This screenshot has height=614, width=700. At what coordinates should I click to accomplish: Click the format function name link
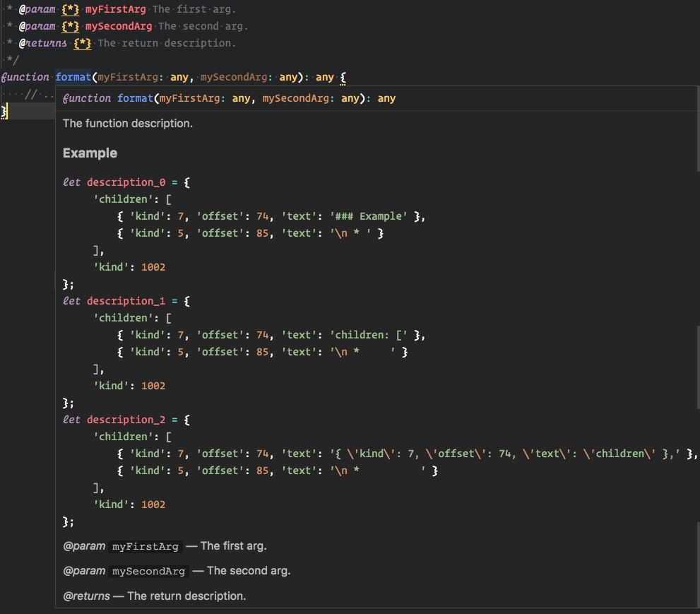coord(73,77)
